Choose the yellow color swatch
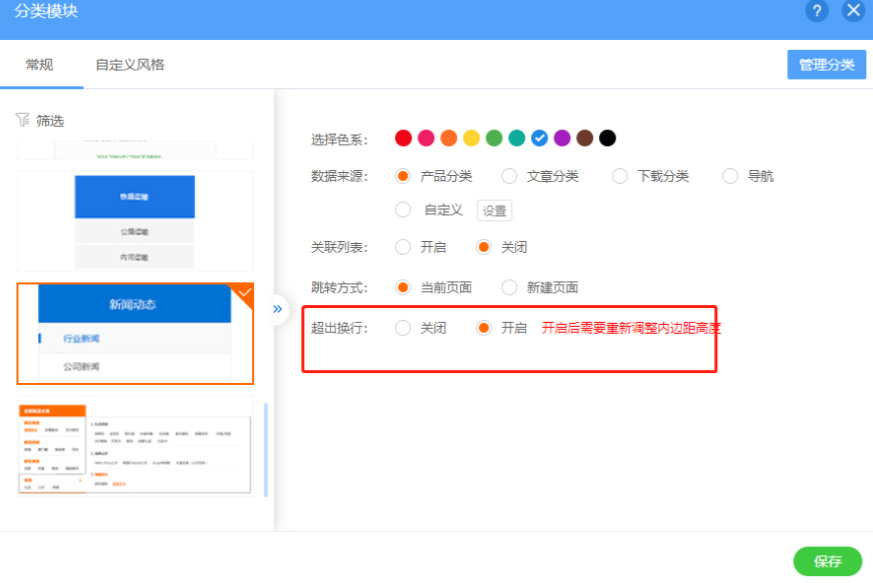The width and height of the screenshot is (873, 583). point(471,138)
